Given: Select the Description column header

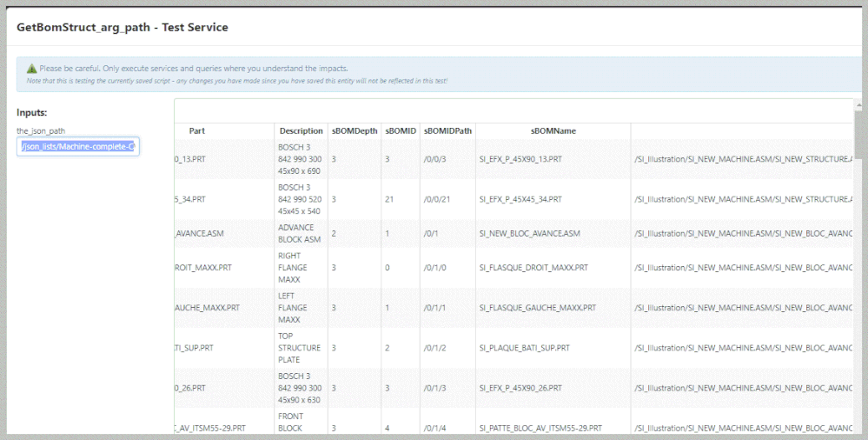Looking at the screenshot, I should pos(301,130).
